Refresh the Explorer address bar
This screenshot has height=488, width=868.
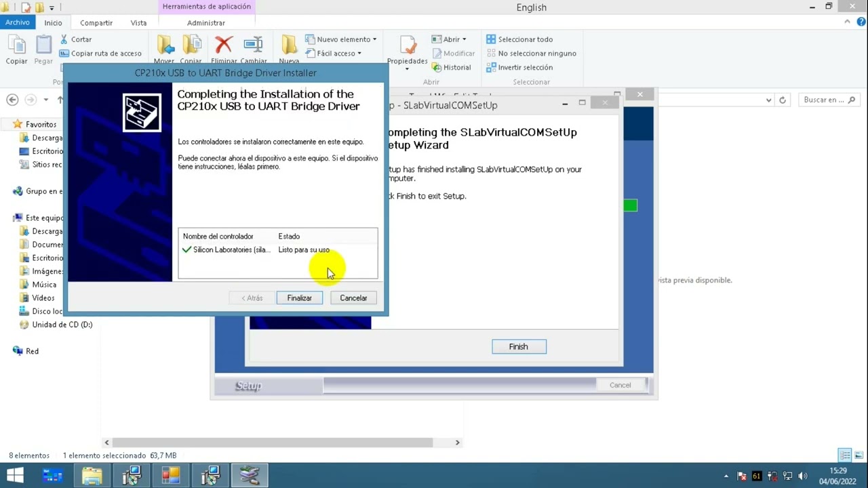coord(783,100)
